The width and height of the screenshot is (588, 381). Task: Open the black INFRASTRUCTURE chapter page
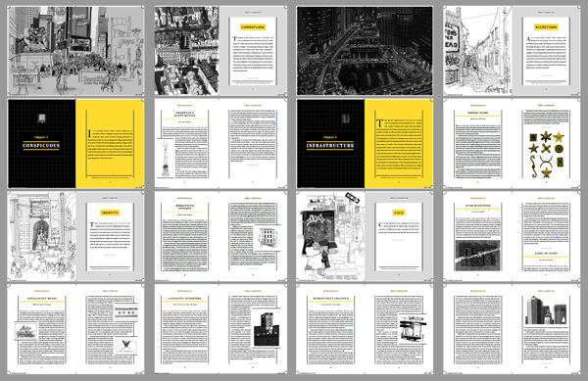pos(330,143)
